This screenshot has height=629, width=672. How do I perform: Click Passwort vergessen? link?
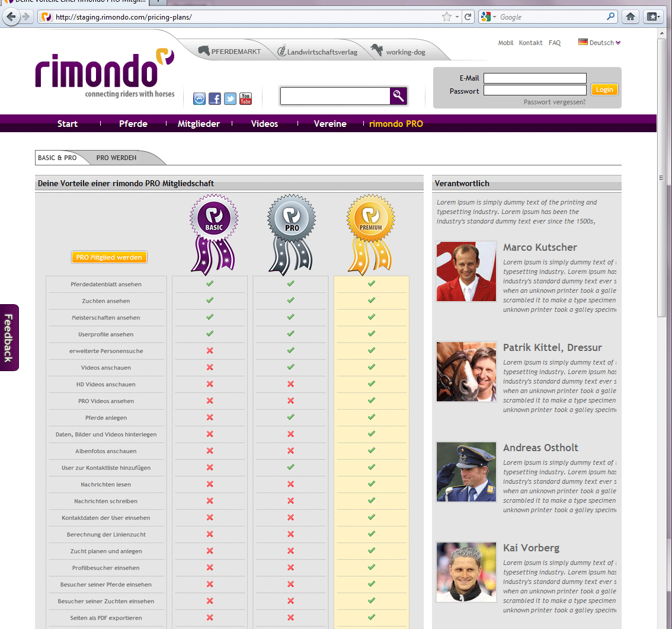[554, 102]
